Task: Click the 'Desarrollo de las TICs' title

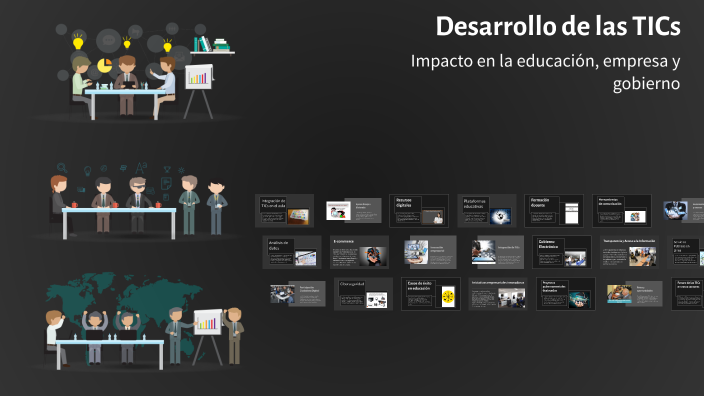Action: (558, 26)
